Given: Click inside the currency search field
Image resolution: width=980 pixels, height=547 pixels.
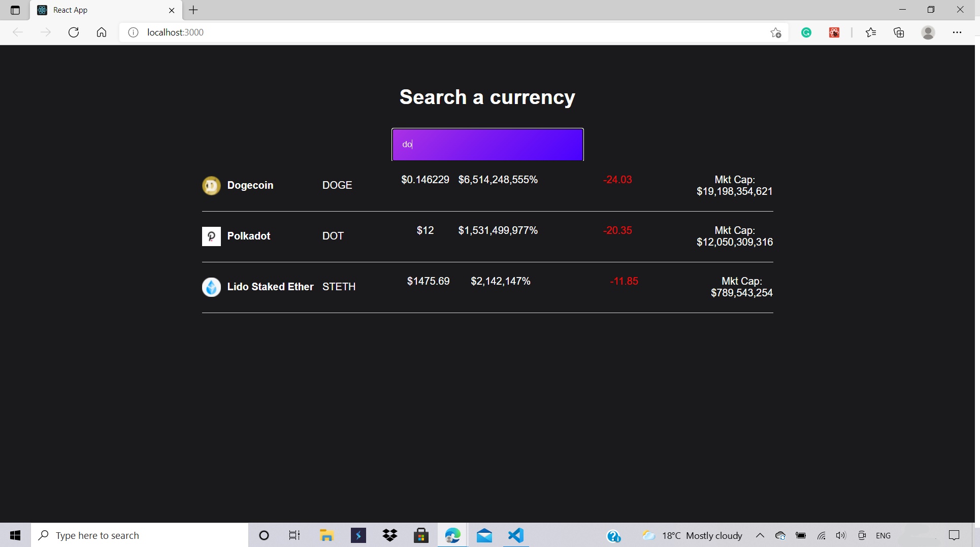Looking at the screenshot, I should (487, 145).
